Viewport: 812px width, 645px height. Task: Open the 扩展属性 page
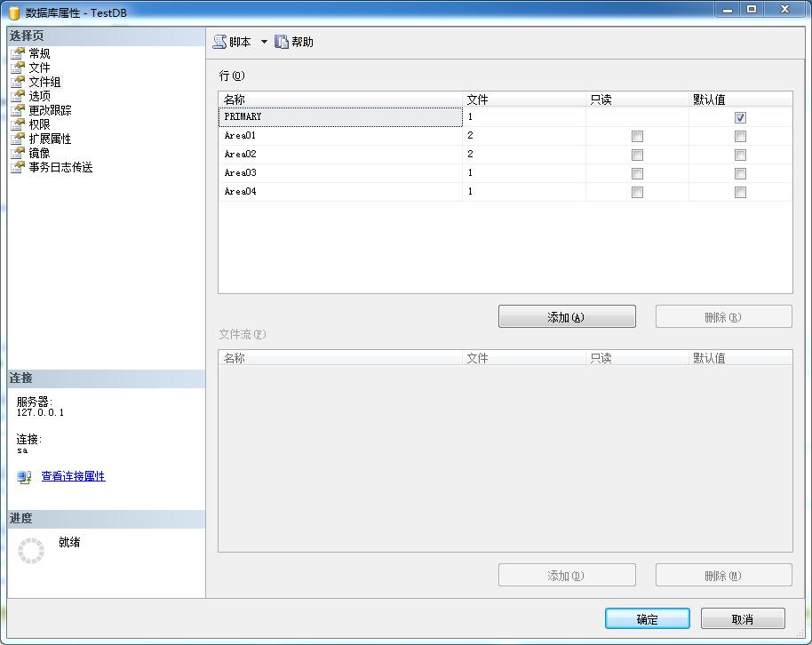coord(50,139)
